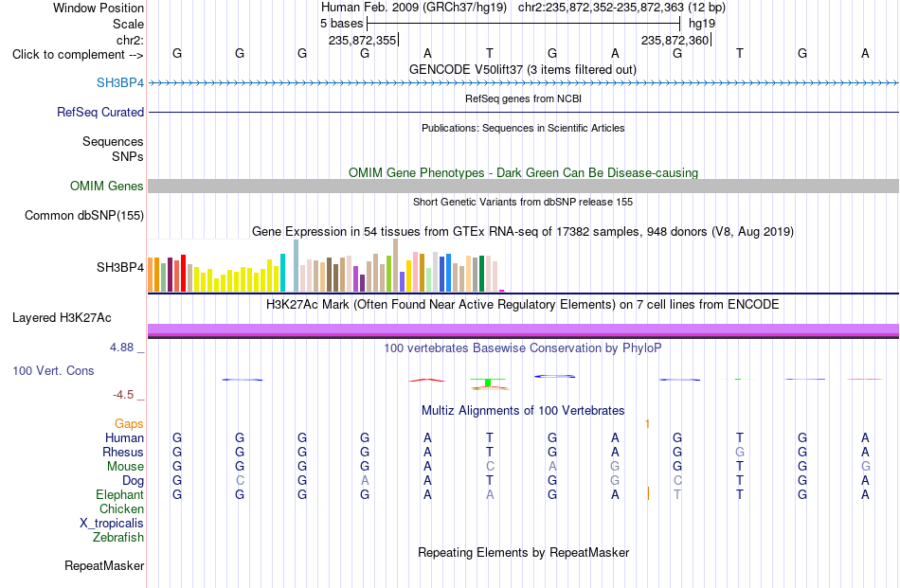Screen dimensions: 900x588
Task: Click the position label 235,872,360
Action: click(x=675, y=40)
